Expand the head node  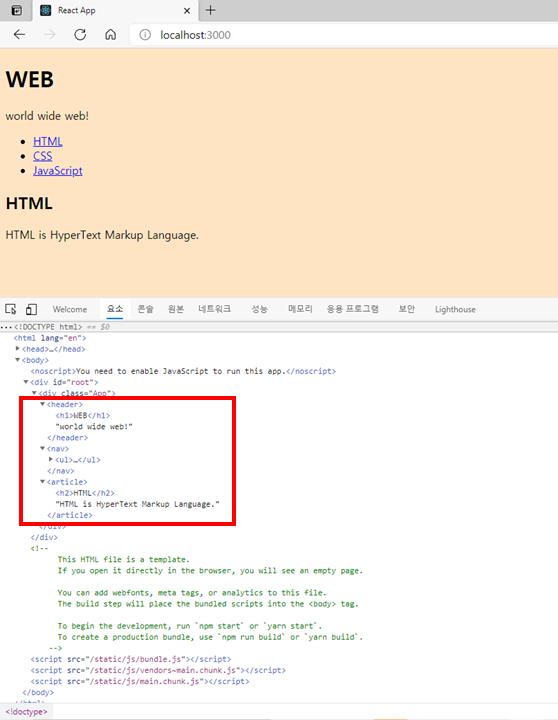[x=18, y=349]
